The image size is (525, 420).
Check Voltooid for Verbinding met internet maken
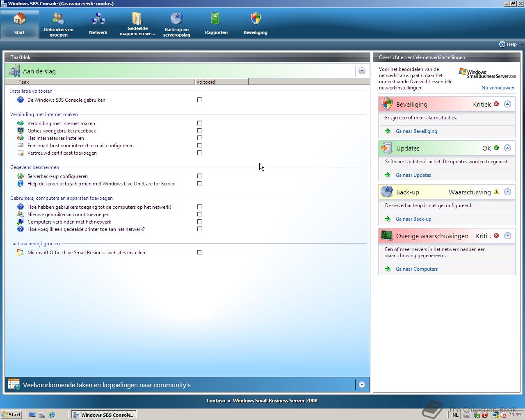(x=199, y=123)
